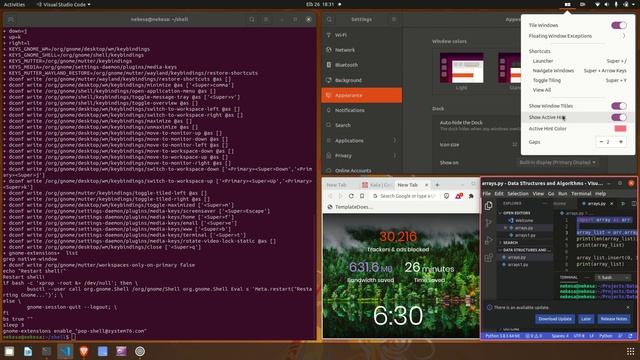Open Run and Debug icon in VS Code
The image size is (640, 360).
click(489, 240)
